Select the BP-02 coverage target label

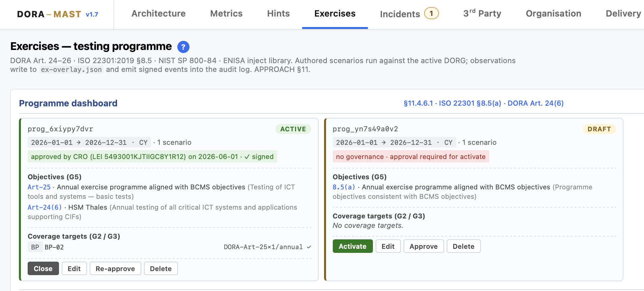[x=54, y=247]
